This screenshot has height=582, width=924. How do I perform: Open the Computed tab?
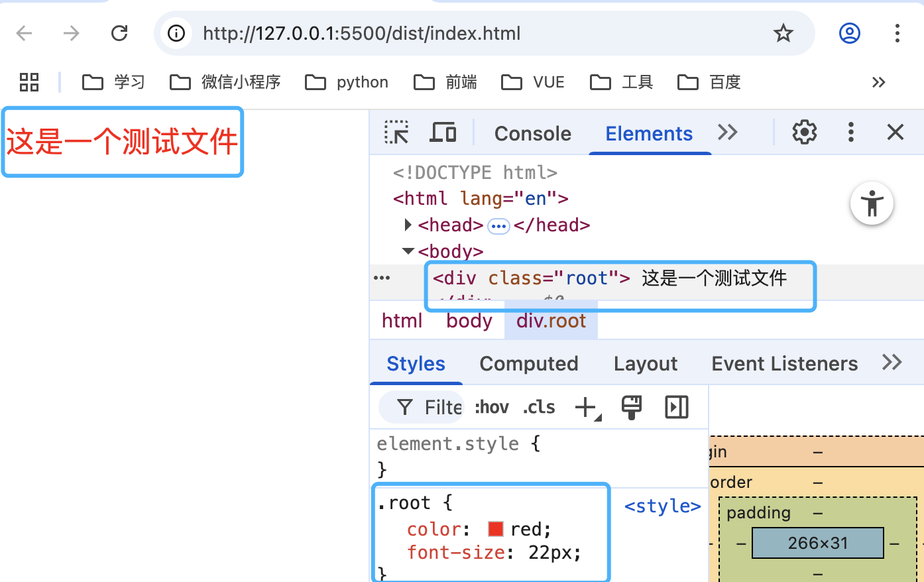pyautogui.click(x=528, y=363)
